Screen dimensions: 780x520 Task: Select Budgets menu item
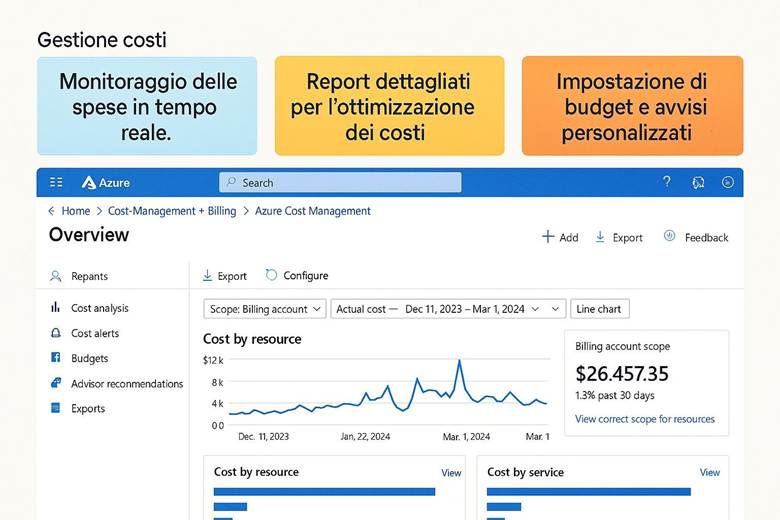click(90, 358)
